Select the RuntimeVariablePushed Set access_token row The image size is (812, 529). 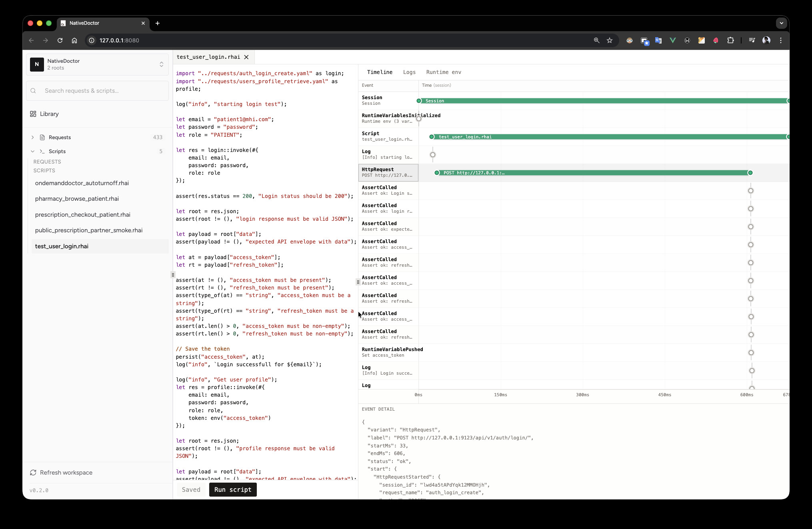[x=388, y=352]
